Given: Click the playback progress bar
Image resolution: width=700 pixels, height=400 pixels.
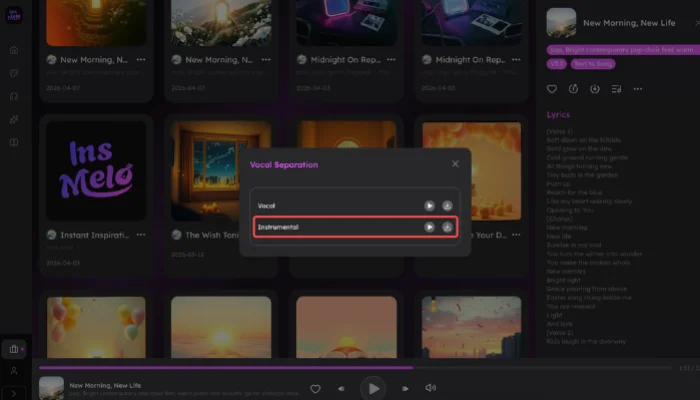Looking at the screenshot, I should (x=300, y=367).
